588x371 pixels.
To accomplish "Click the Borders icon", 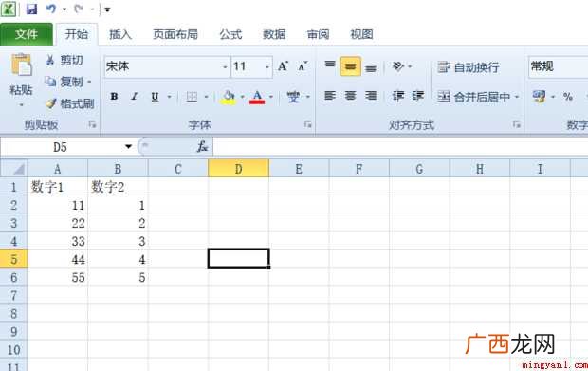I will click(192, 97).
